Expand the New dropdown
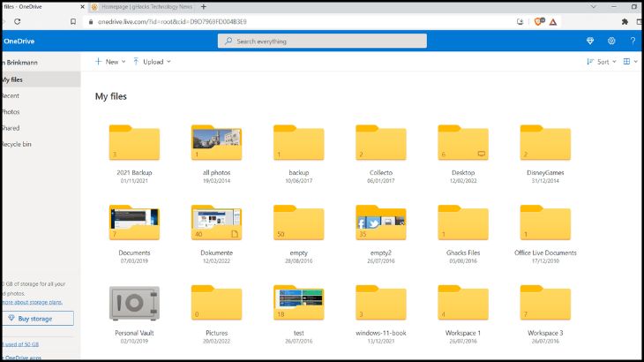This screenshot has width=644, height=362. tap(110, 62)
